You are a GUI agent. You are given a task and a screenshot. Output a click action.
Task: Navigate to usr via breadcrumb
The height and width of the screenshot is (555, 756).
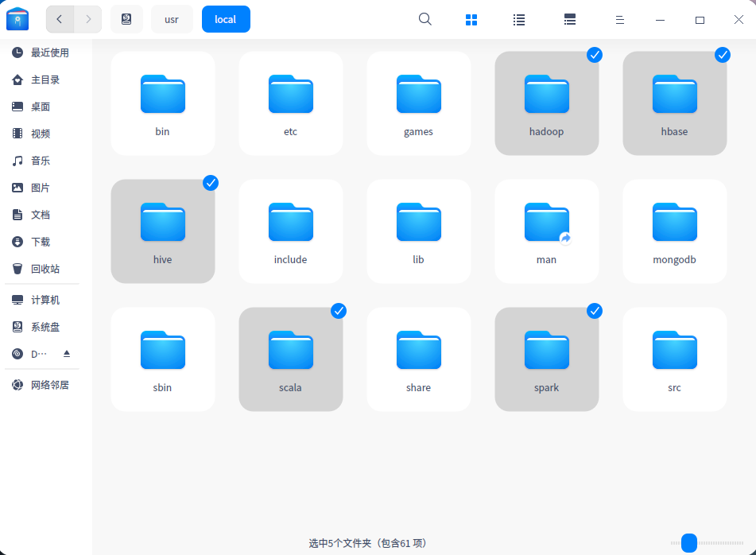172,19
